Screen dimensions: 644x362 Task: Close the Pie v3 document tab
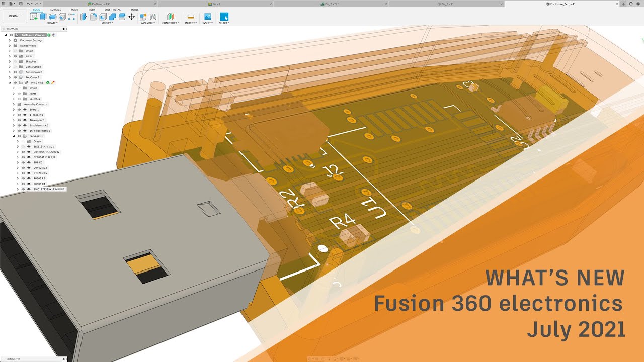click(x=271, y=4)
